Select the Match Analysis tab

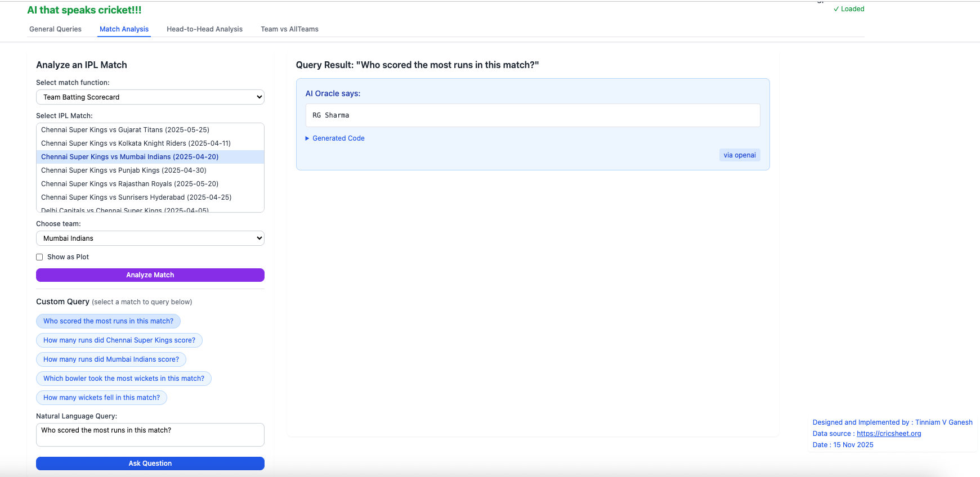[x=124, y=29]
